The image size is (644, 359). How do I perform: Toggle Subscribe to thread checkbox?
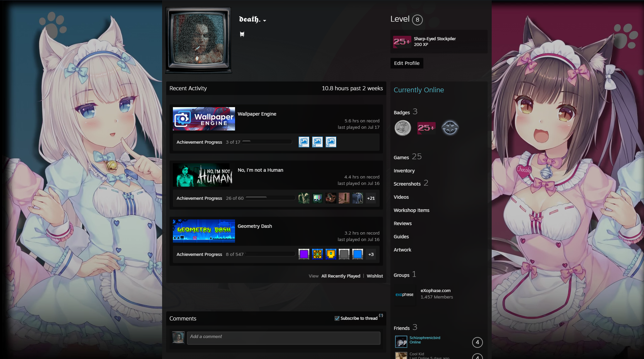337,318
